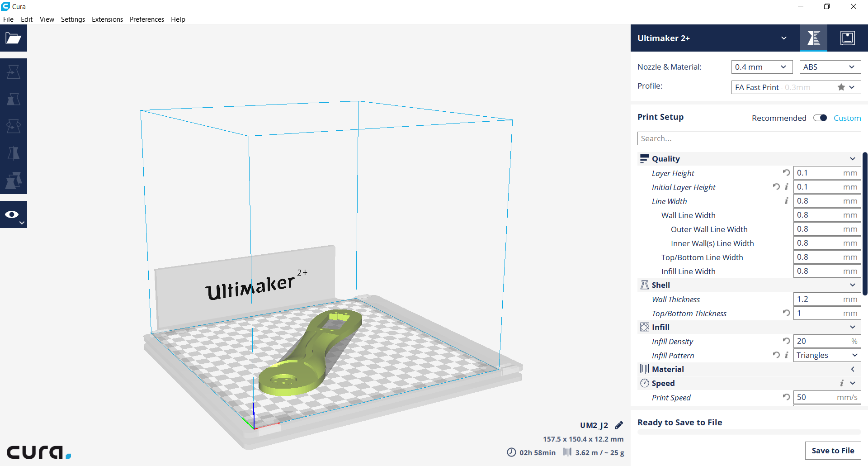Switch to the Prepare stage icon
This screenshot has height=466, width=868.
(814, 38)
